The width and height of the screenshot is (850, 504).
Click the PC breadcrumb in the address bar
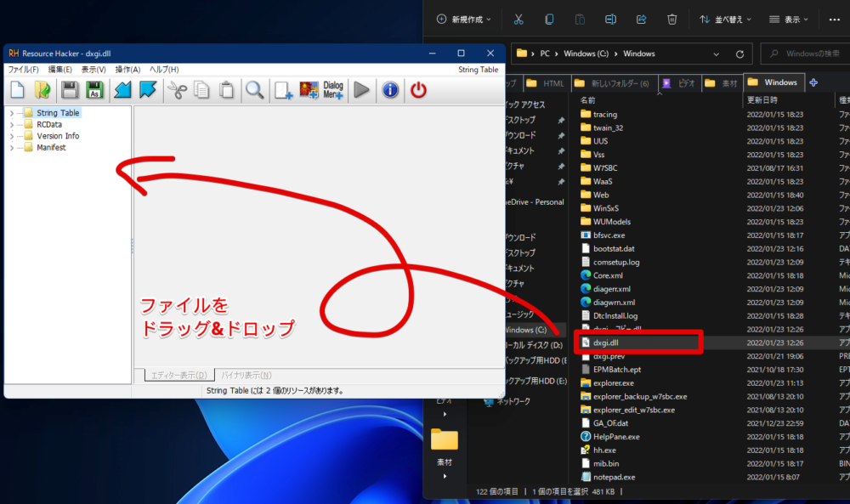pos(545,54)
